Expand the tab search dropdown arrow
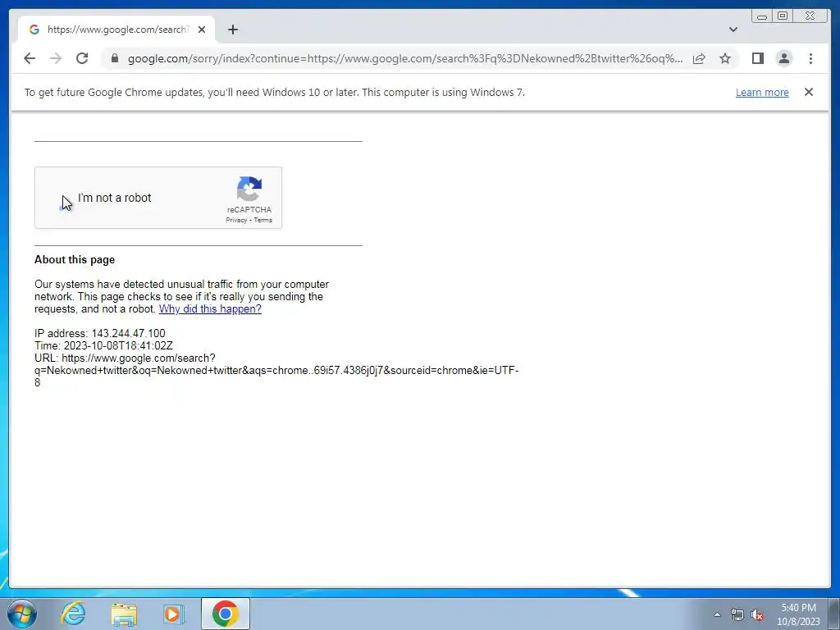This screenshot has width=840, height=630. click(x=733, y=30)
